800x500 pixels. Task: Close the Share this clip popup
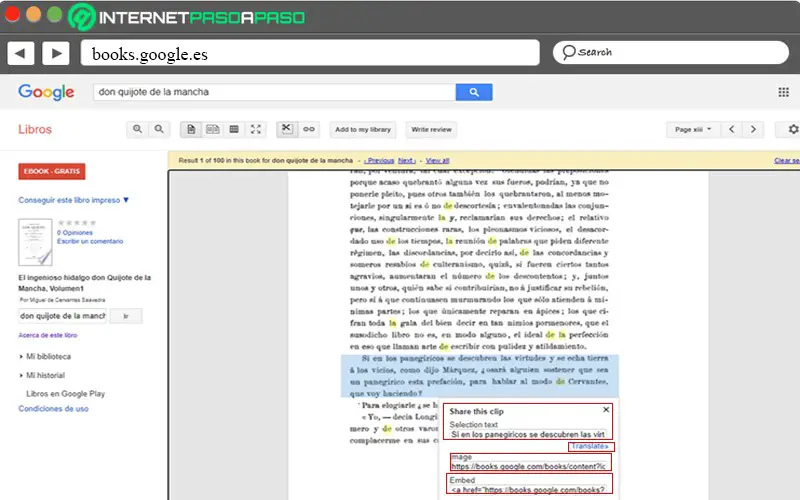(606, 410)
